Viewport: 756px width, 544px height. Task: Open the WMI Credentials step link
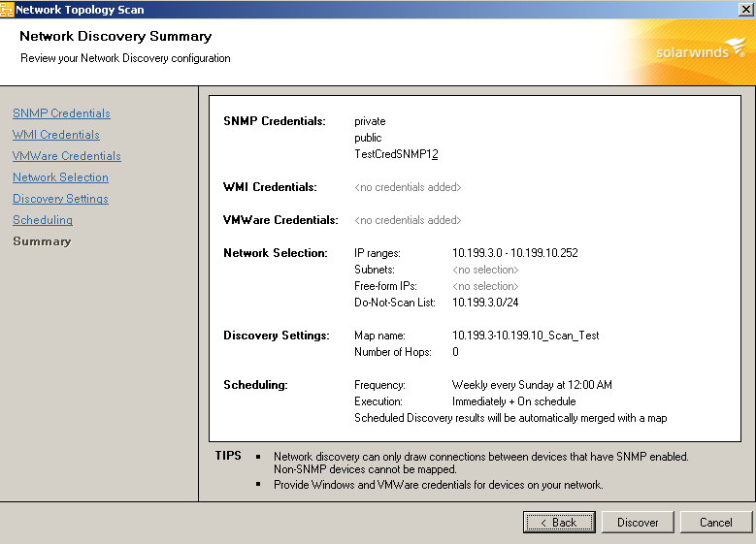[55, 135]
